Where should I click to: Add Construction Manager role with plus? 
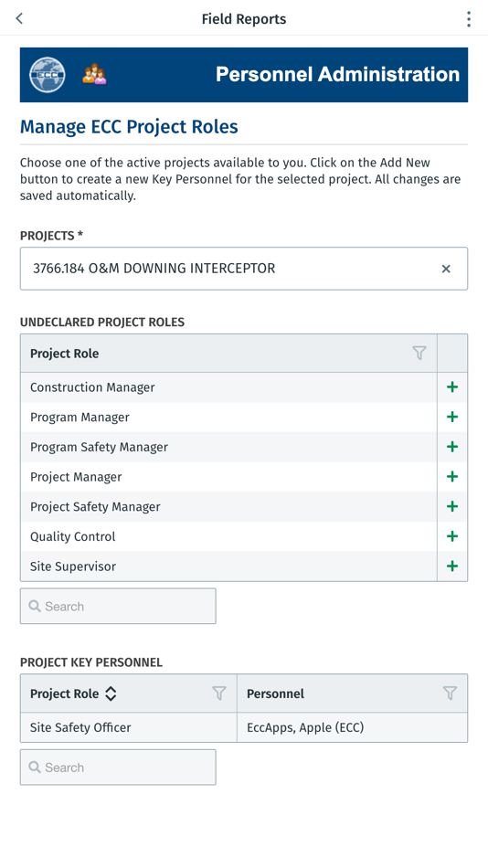pyautogui.click(x=452, y=387)
